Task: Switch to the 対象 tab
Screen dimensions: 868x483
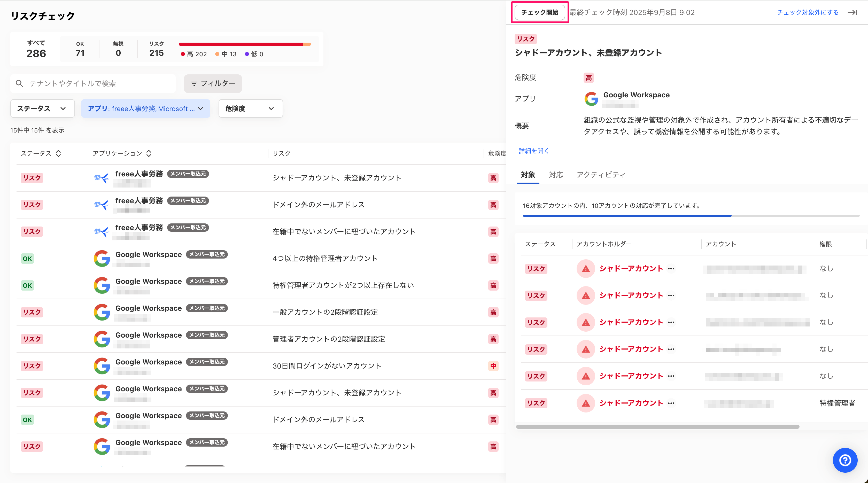Action: coord(528,175)
